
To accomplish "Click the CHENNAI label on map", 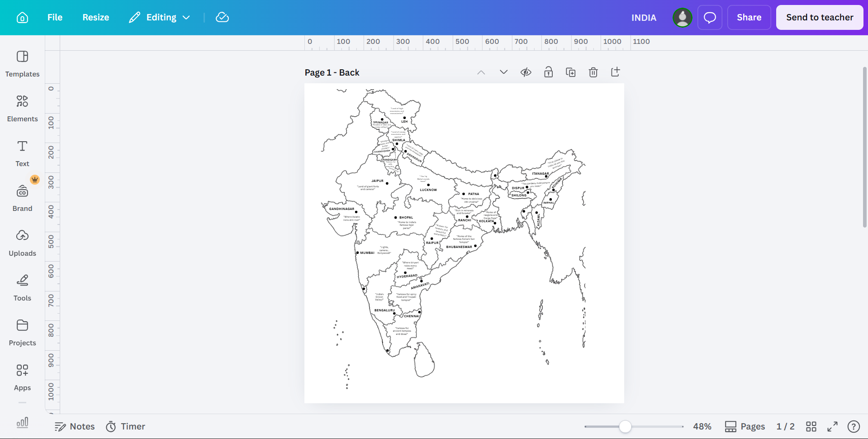I will (x=412, y=316).
